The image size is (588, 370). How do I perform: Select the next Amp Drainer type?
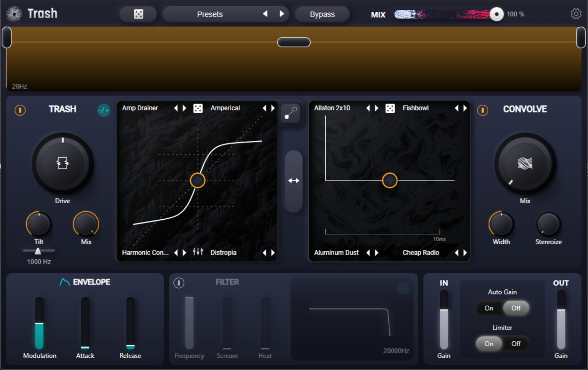(184, 108)
